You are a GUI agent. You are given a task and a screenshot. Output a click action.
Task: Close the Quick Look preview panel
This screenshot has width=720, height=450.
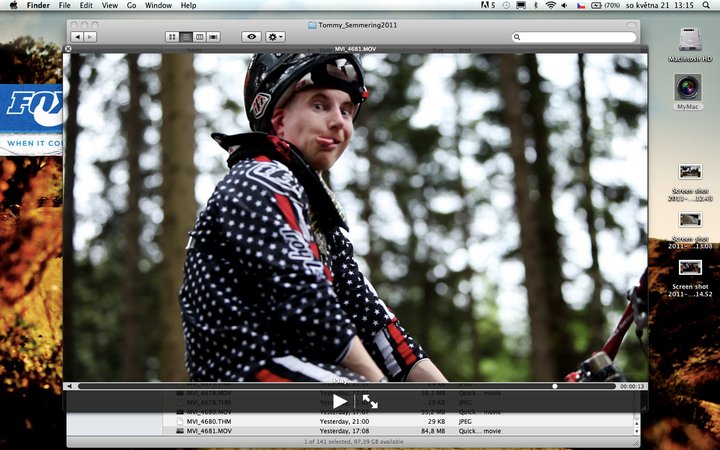tap(68, 48)
